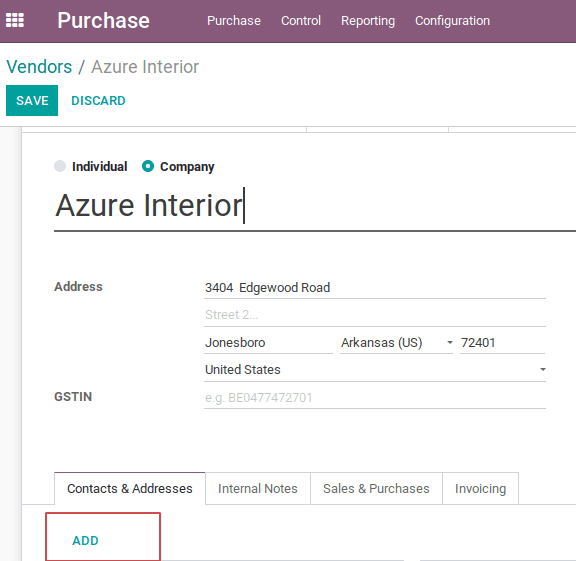The height and width of the screenshot is (561, 576).
Task: Open the Configuration menu
Action: (x=452, y=21)
